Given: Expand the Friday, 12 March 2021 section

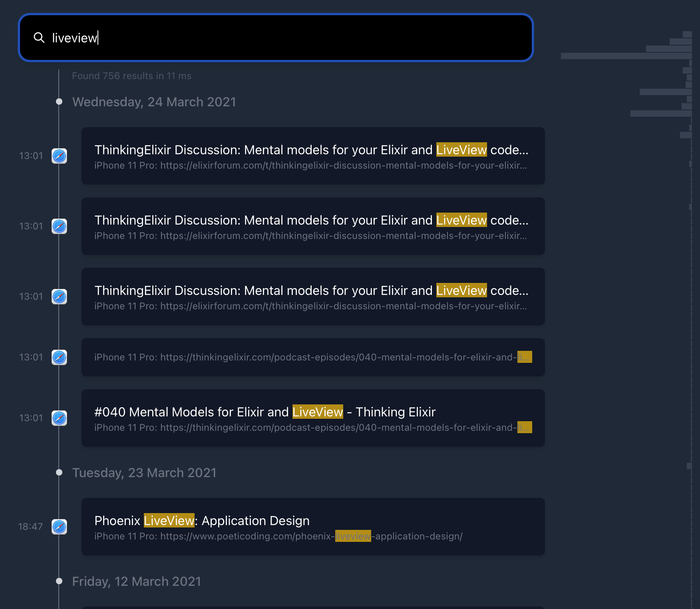Looking at the screenshot, I should [x=136, y=581].
